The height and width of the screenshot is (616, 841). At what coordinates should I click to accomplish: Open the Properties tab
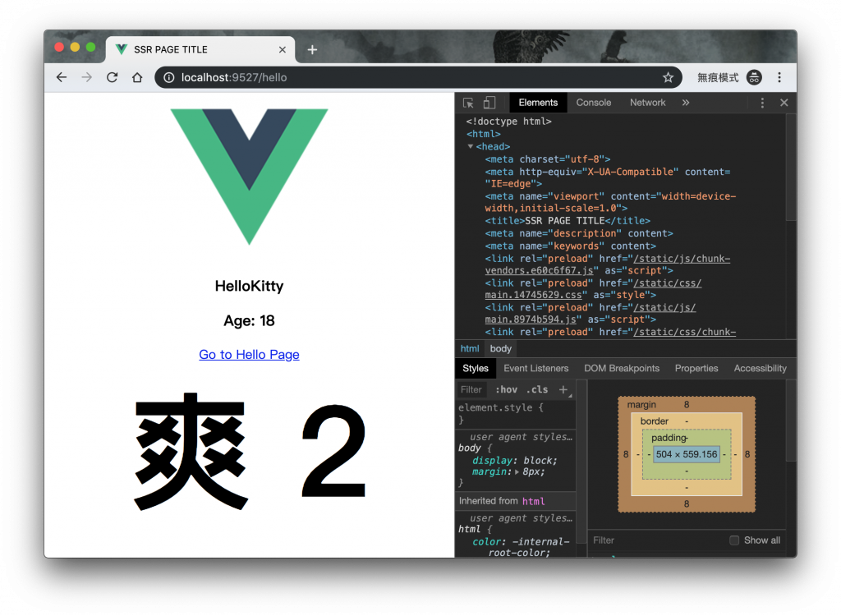point(696,369)
